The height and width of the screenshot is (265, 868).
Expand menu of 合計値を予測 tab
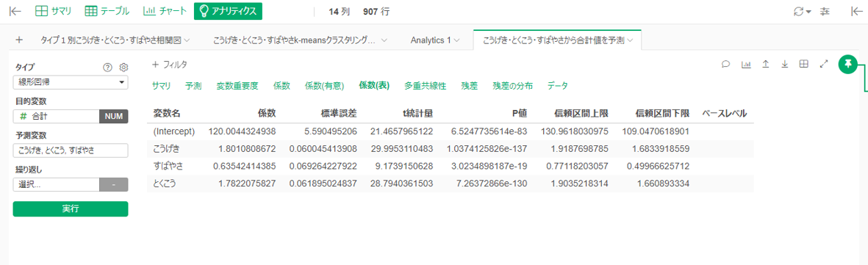pyautogui.click(x=630, y=40)
